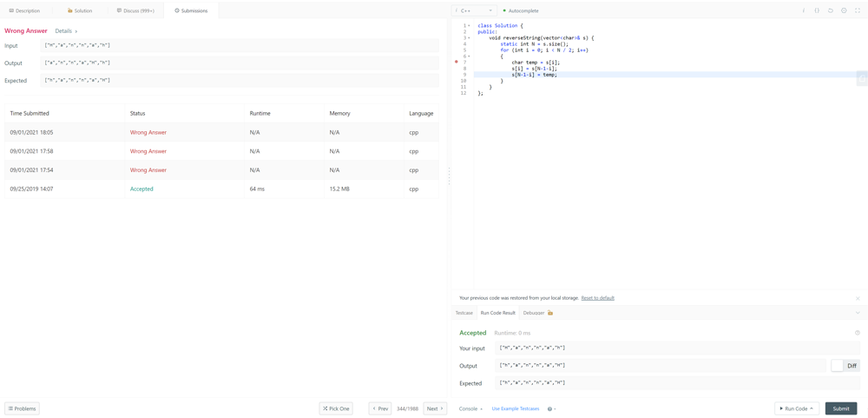Click the green Accepted result text
This screenshot has height=418, width=868.
point(473,333)
